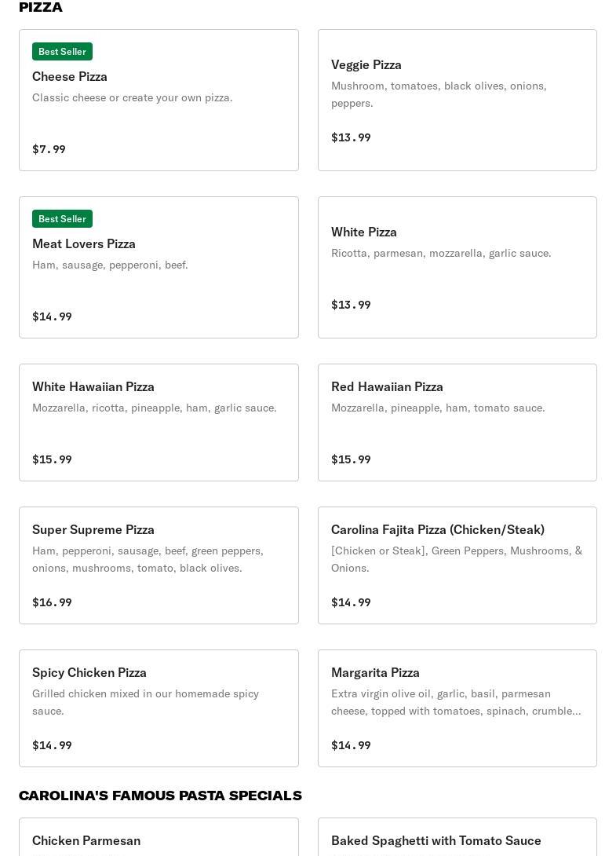Click the Best Seller badge on Cheese Pizza
The width and height of the screenshot is (616, 856).
click(62, 52)
